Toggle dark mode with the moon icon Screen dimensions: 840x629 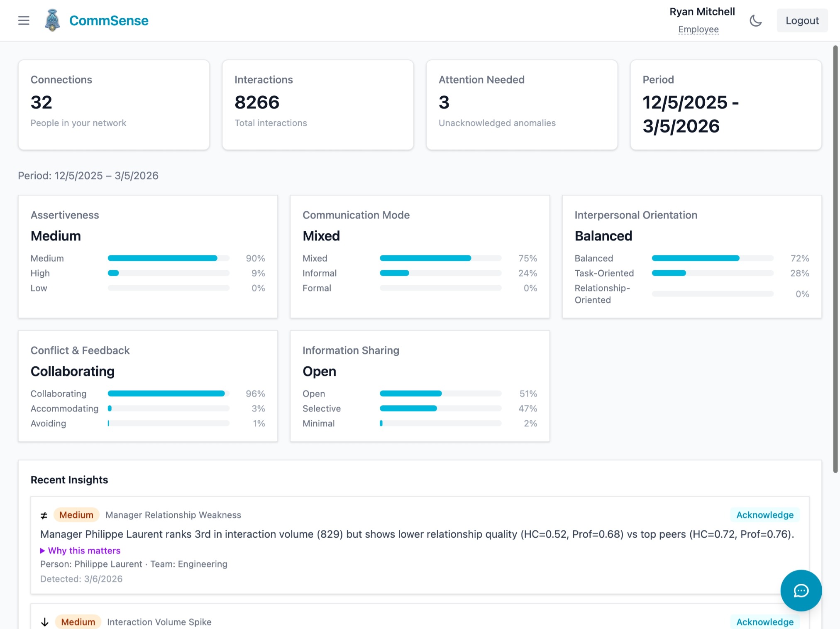755,20
